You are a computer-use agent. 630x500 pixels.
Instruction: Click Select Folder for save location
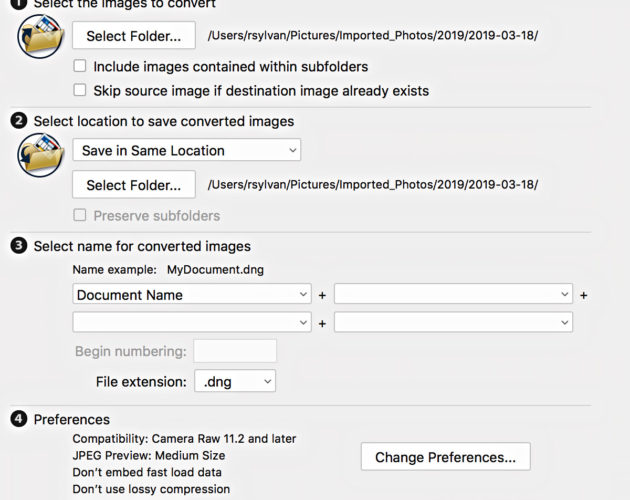click(x=134, y=185)
